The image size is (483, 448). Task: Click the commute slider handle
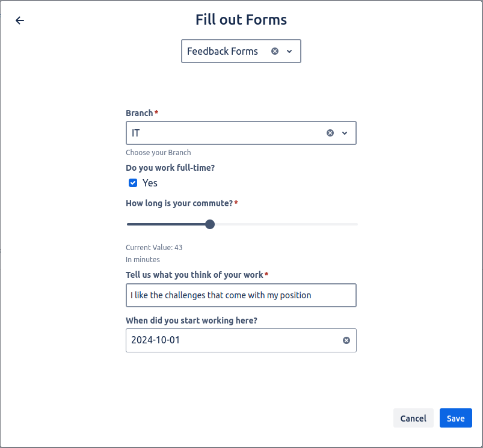click(x=210, y=224)
